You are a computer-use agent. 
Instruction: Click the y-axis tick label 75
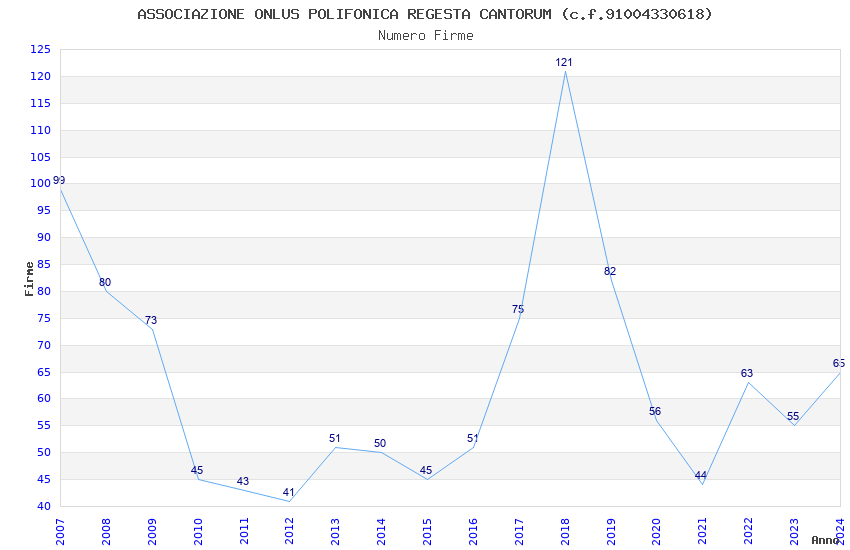click(x=44, y=318)
